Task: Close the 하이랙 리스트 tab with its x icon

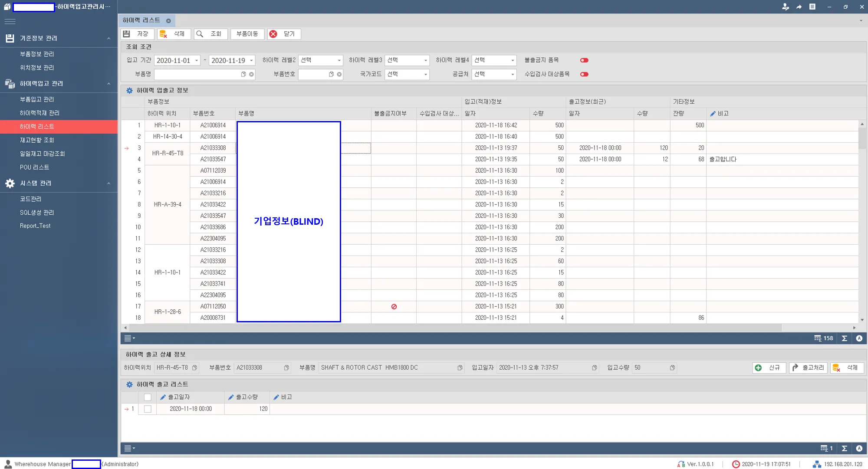Action: [168, 21]
